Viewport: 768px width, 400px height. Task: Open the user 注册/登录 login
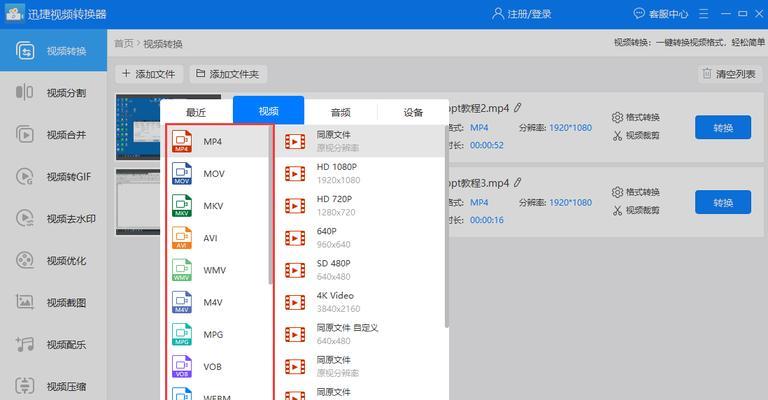click(x=522, y=14)
